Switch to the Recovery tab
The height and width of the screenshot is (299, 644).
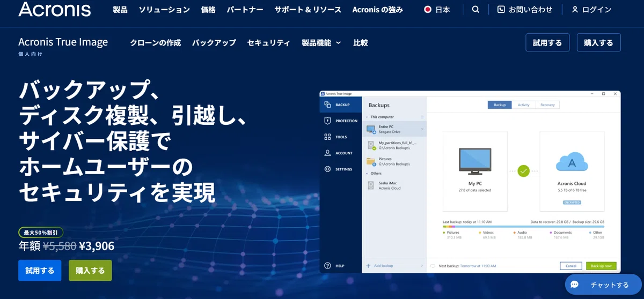coord(547,105)
